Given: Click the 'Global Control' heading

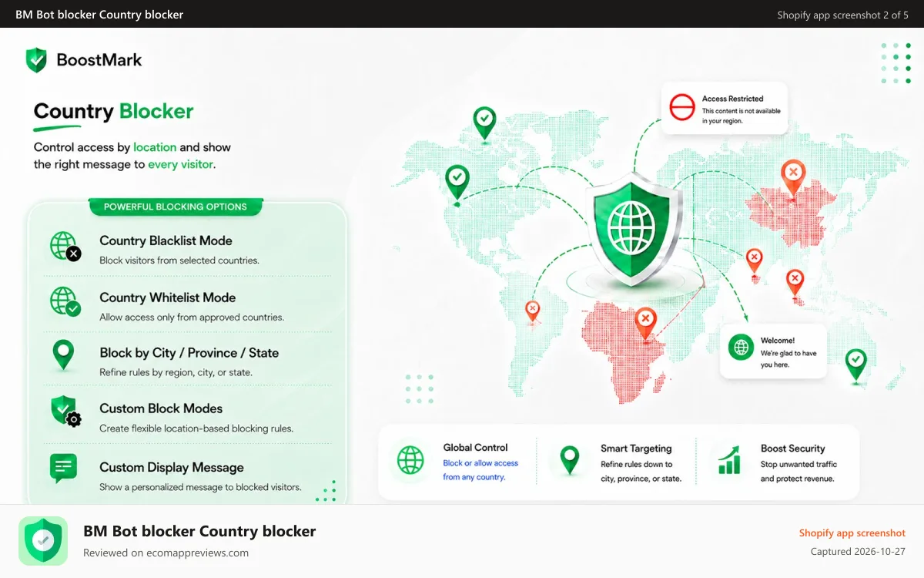Looking at the screenshot, I should 475,447.
